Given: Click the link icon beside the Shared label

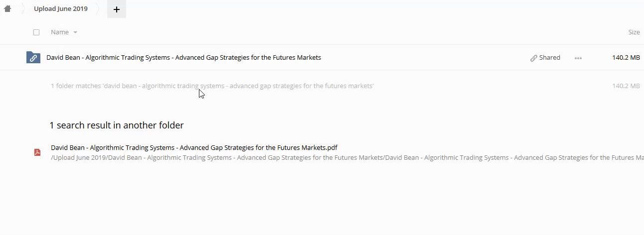Looking at the screenshot, I should [x=533, y=58].
